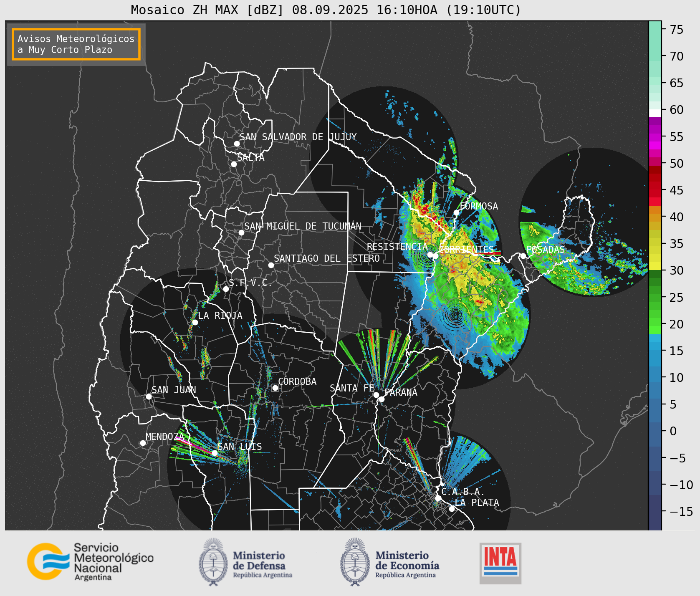
Task: Click the FORMOSA label text
Action: (479, 206)
